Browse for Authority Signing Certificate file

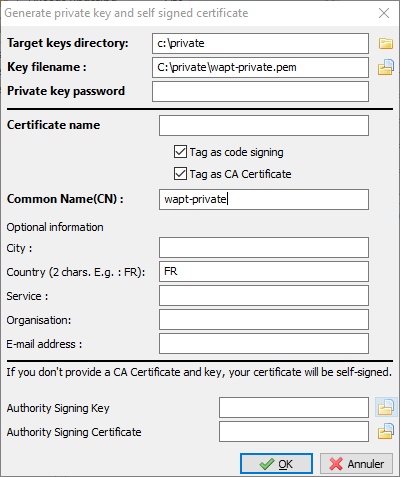(386, 431)
